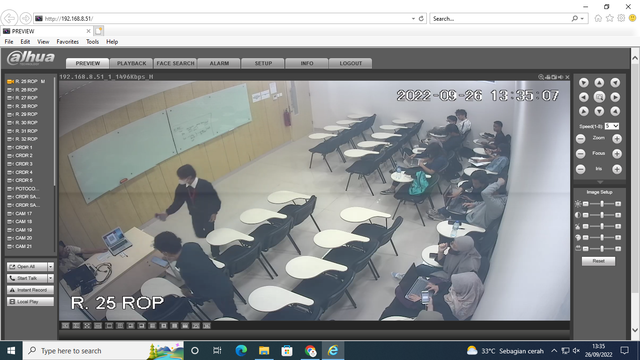Viewport: 640px width, 360px height.
Task: Click the Local Play button
Action: click(30, 302)
